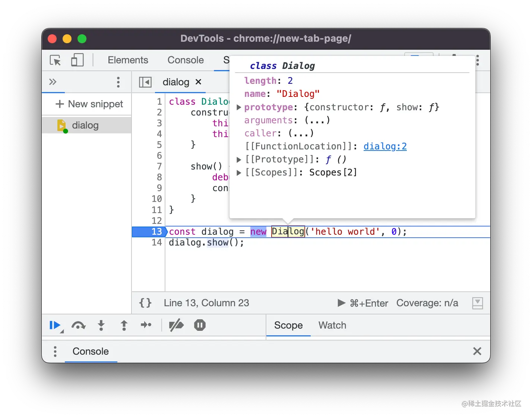Create a New snippet
The image size is (532, 418).
[89, 104]
